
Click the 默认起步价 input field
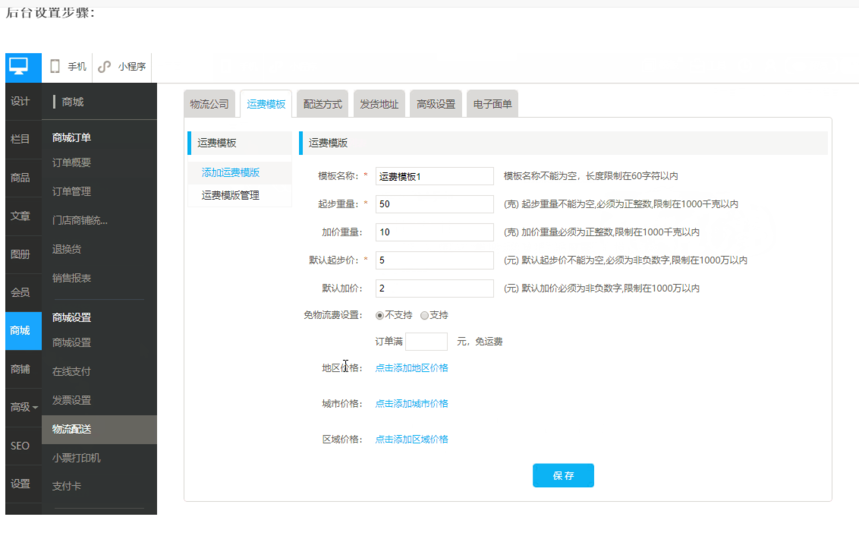pos(434,260)
